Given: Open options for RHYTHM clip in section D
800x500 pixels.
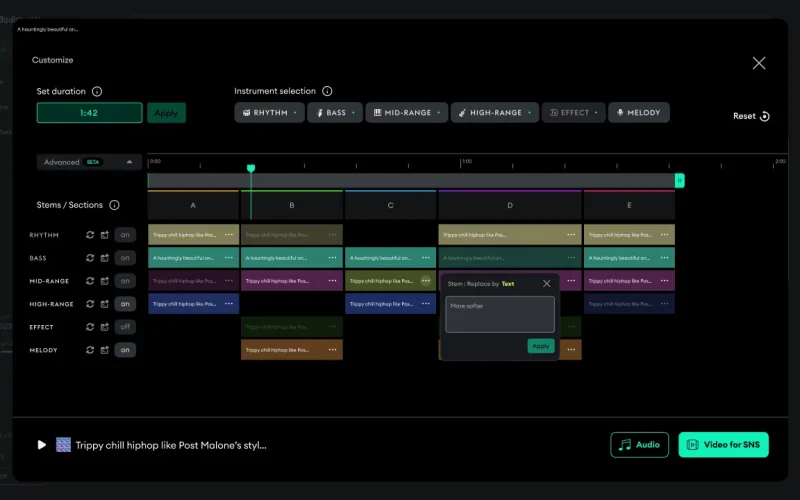Looking at the screenshot, I should (571, 235).
